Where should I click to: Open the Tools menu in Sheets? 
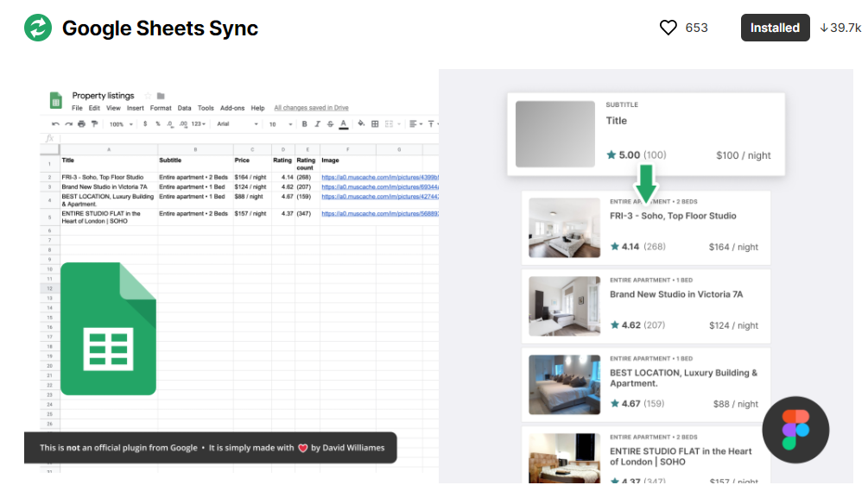point(206,108)
